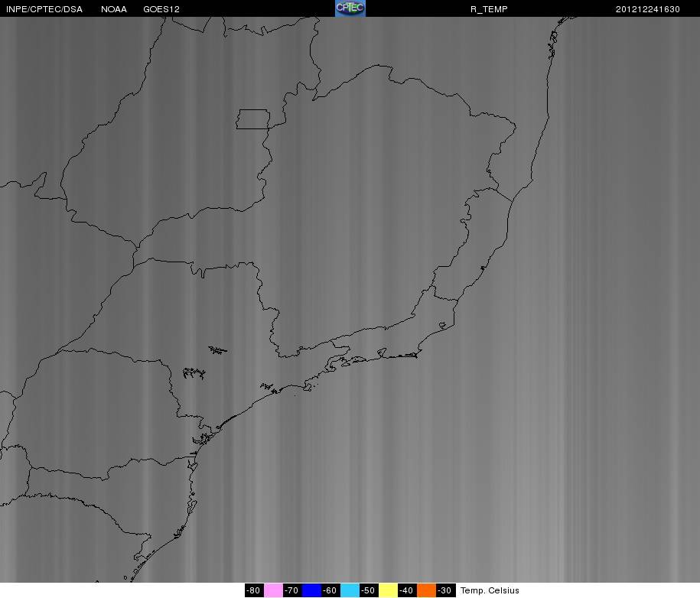Click the -80 legend value

coord(254,590)
